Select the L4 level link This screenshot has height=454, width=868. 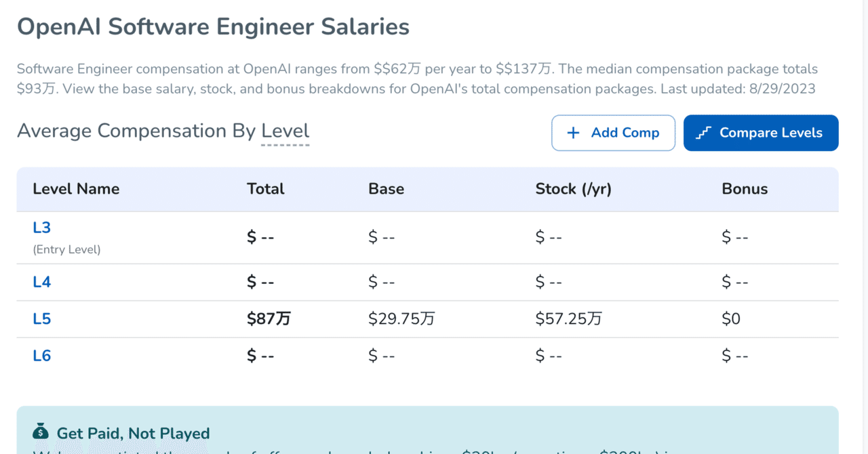(42, 282)
